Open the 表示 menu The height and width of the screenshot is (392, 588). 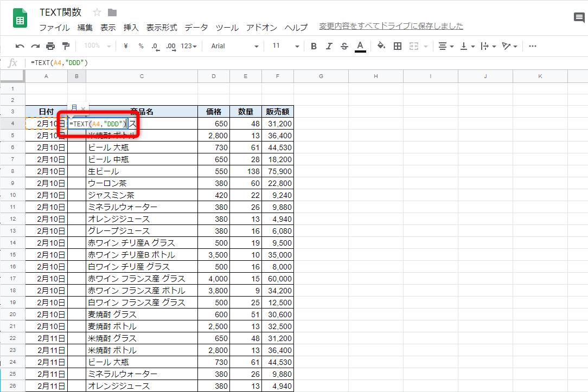pyautogui.click(x=108, y=27)
